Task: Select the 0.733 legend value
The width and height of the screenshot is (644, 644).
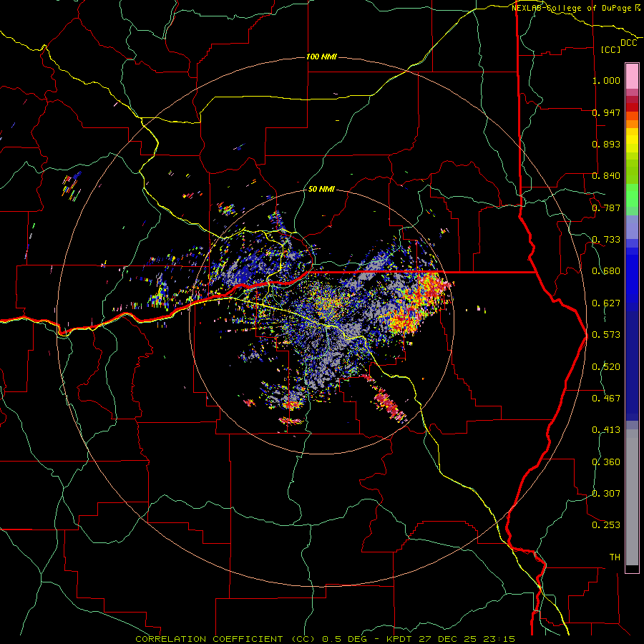Action: tap(606, 240)
